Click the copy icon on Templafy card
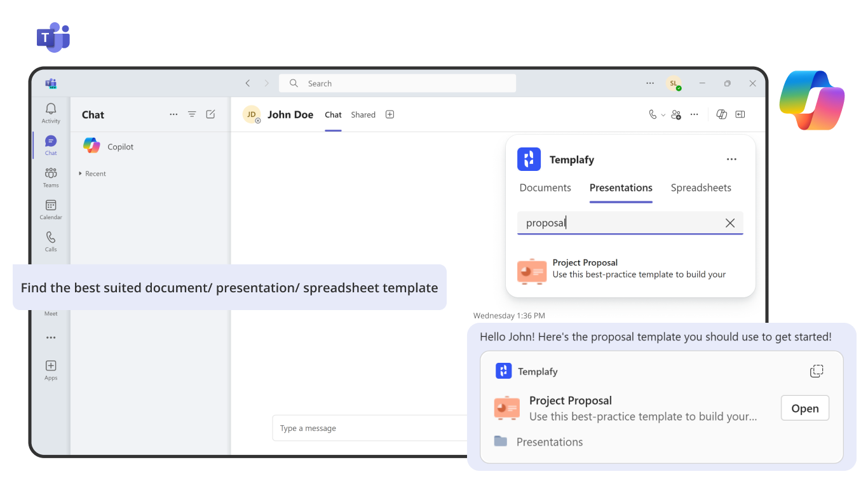868x488 pixels. click(x=817, y=371)
